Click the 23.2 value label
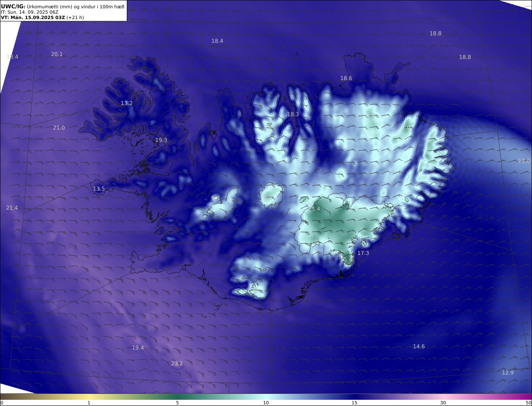532x406 pixels. 177,364
